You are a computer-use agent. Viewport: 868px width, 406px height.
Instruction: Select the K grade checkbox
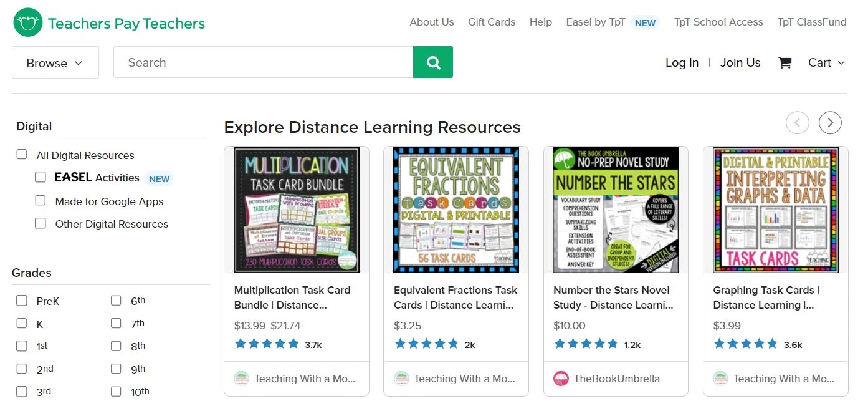pyautogui.click(x=22, y=323)
